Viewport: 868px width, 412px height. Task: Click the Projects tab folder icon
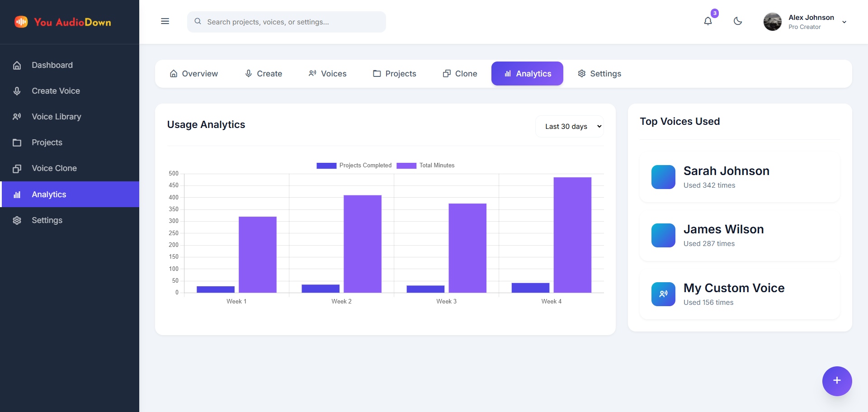coord(377,73)
